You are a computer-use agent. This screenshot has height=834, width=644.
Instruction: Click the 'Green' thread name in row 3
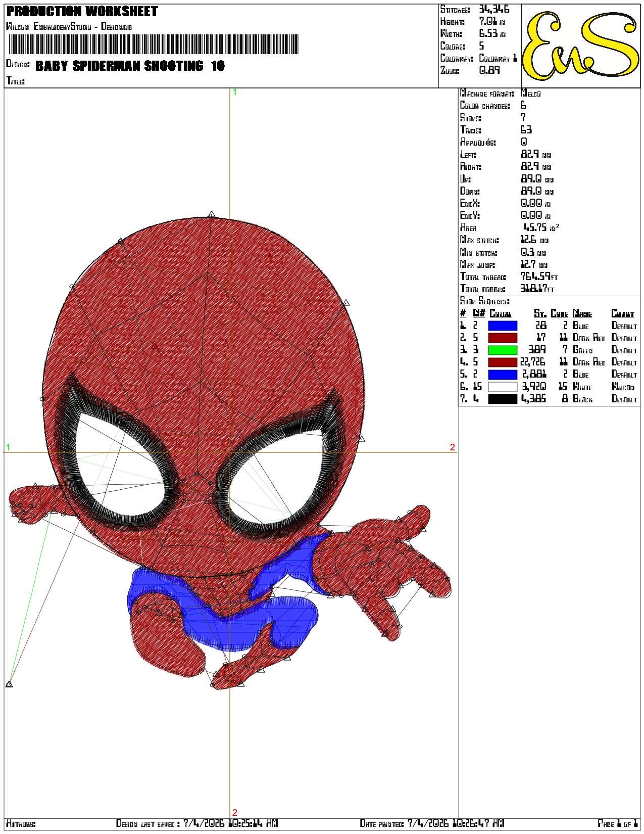click(582, 350)
